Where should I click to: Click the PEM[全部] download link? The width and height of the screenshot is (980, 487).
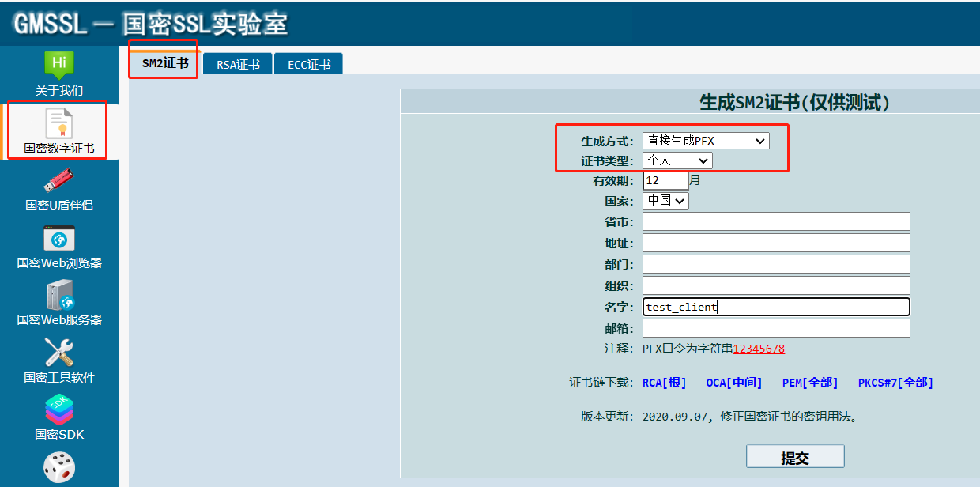pyautogui.click(x=809, y=382)
